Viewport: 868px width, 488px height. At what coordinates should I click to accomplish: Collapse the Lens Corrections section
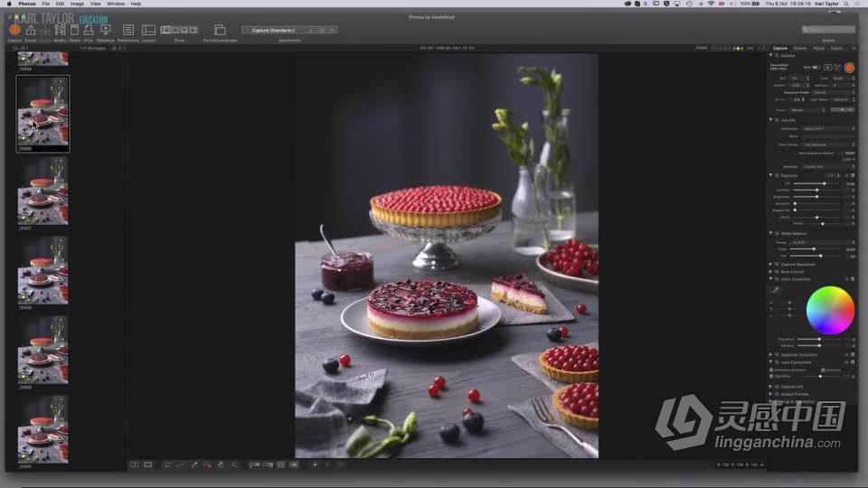pyautogui.click(x=770, y=362)
